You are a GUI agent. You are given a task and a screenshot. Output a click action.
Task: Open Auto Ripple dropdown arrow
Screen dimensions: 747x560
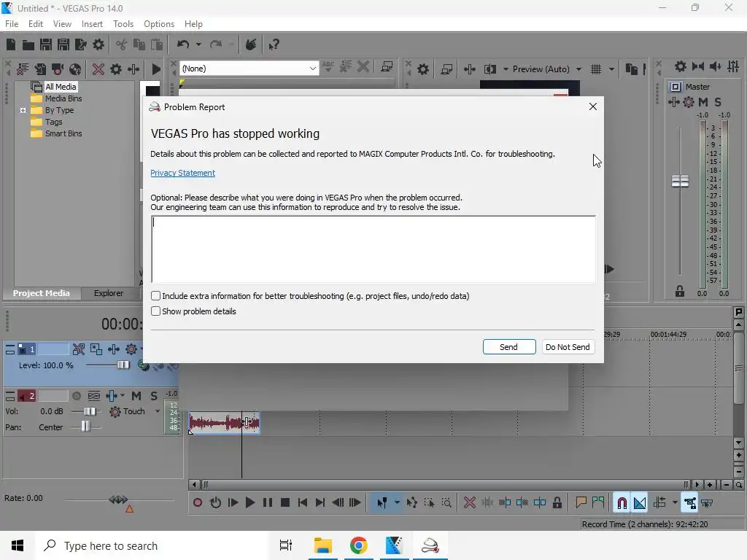click(675, 502)
